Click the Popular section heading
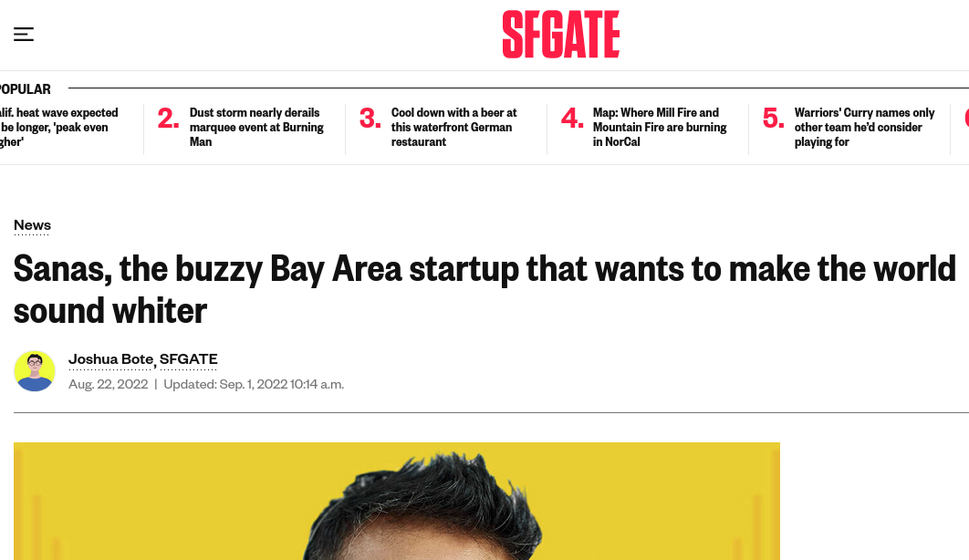Screen dimensions: 969x560 pos(26,89)
